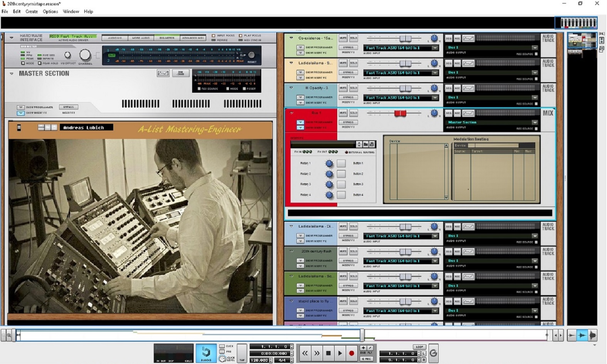Click the New Alt button in transport
607x364 pixels.
[370, 347]
